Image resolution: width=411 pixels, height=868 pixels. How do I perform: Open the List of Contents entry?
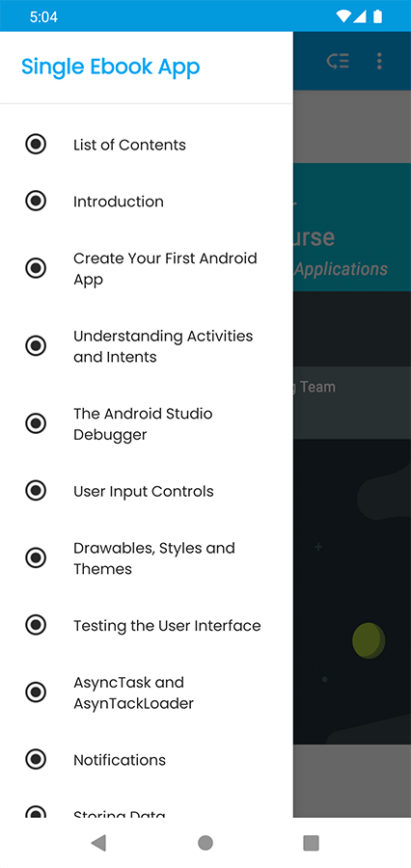[147, 145]
